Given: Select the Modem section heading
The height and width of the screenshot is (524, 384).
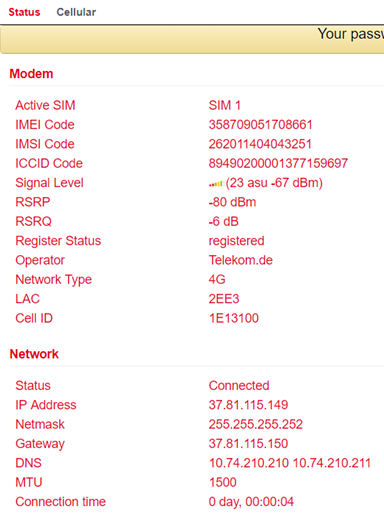Looking at the screenshot, I should point(31,74).
